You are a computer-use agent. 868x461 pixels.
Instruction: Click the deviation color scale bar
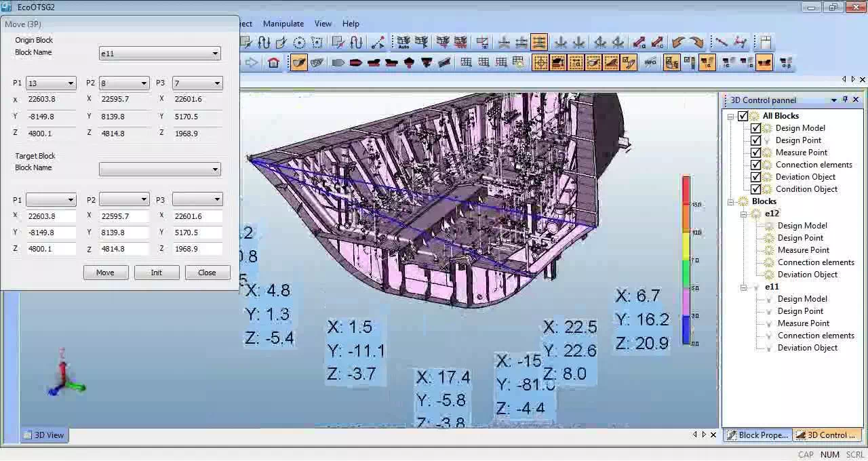686,261
